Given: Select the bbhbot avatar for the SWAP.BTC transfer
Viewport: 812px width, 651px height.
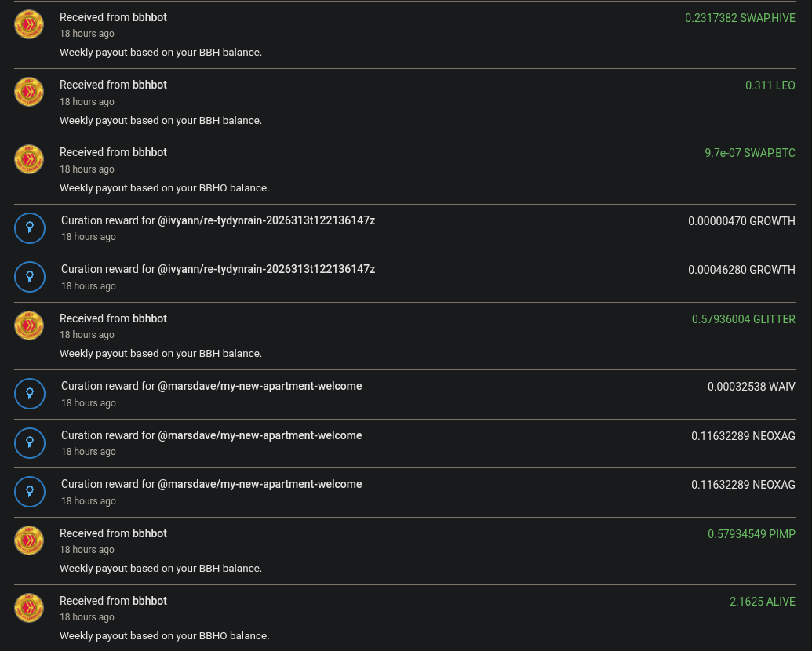Looking at the screenshot, I should (29, 159).
